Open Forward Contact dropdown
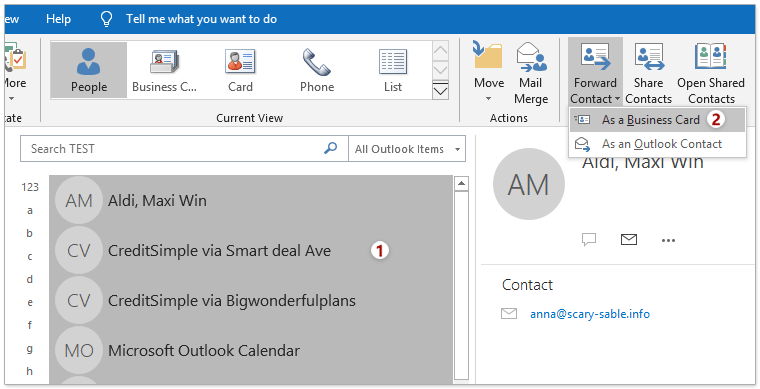The image size is (760, 389). (595, 72)
